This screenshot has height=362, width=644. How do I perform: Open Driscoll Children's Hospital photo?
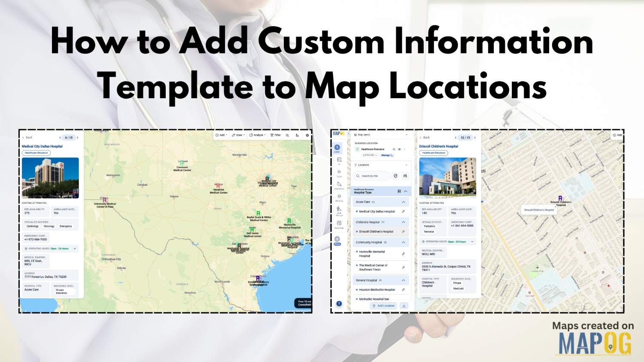(x=448, y=178)
